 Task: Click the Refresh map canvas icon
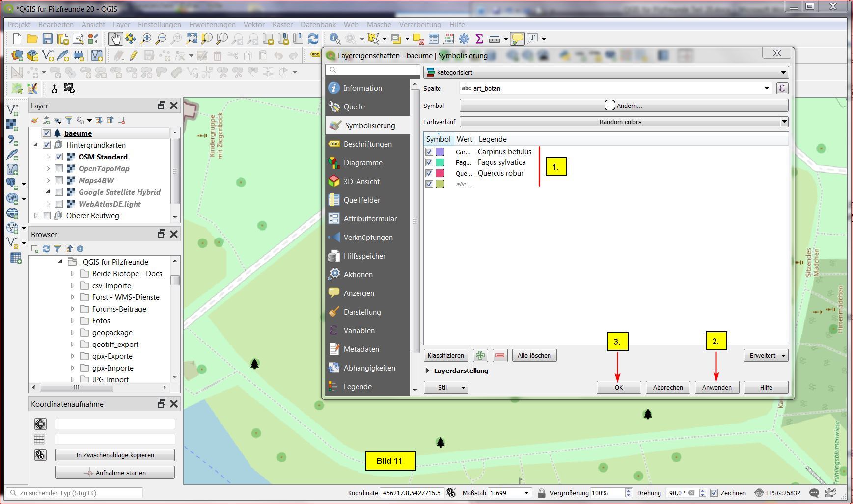pyautogui.click(x=313, y=39)
